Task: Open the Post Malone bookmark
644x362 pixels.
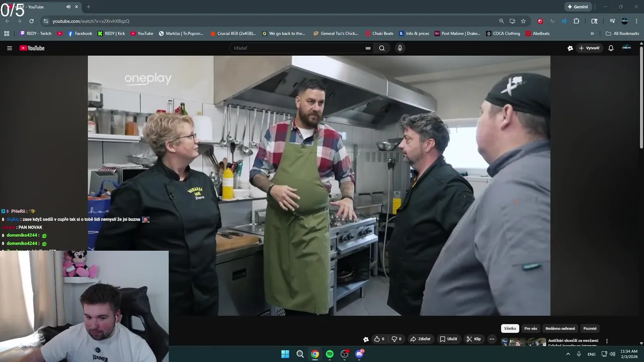Action: [x=457, y=34]
